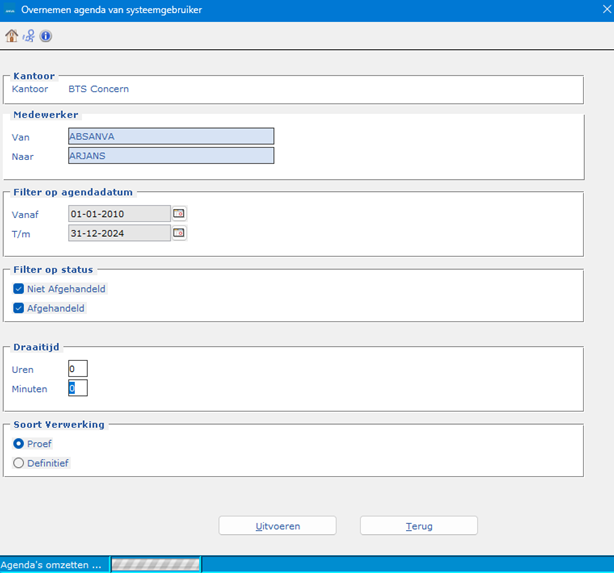Click the Vanaf date field
This screenshot has height=573, width=614.
point(118,213)
